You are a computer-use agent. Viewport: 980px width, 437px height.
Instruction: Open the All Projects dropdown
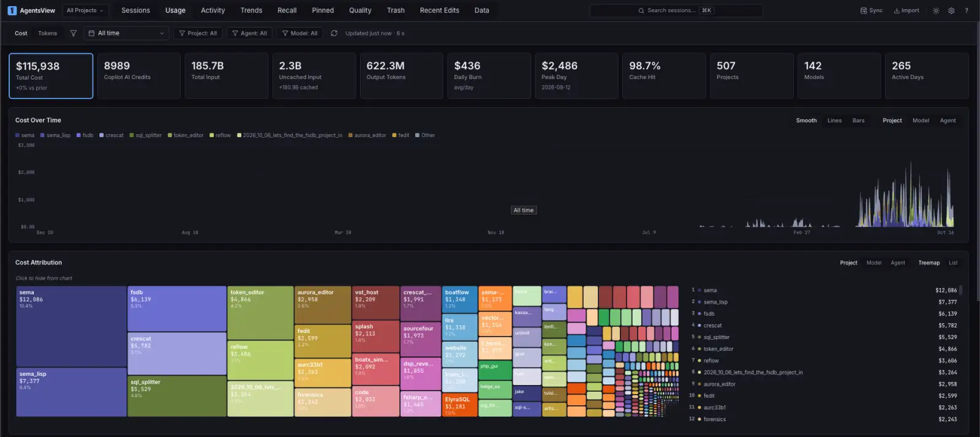coord(85,10)
